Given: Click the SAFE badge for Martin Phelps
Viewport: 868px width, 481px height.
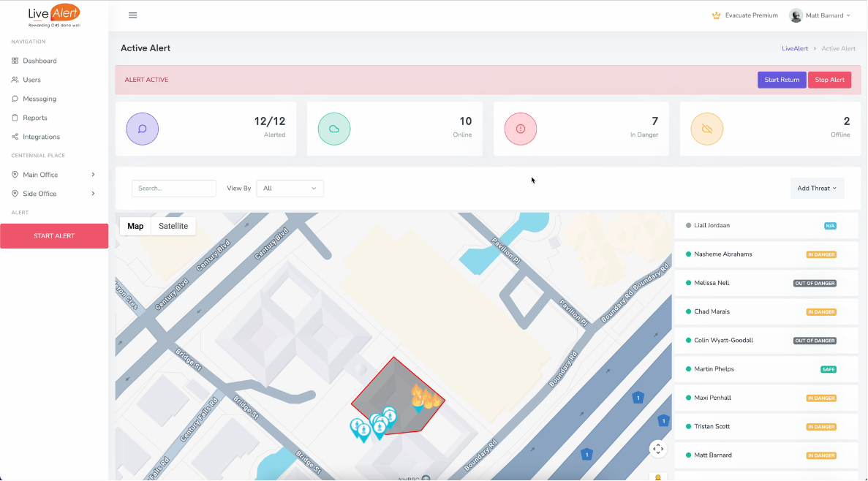Looking at the screenshot, I should coord(828,369).
